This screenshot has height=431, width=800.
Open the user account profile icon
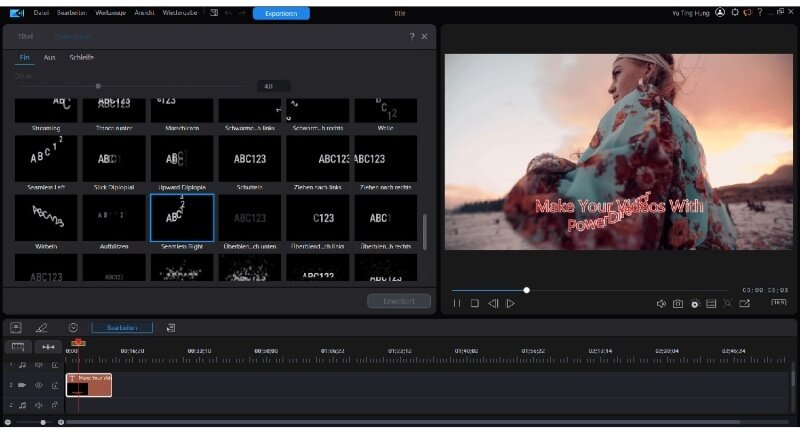pos(720,12)
